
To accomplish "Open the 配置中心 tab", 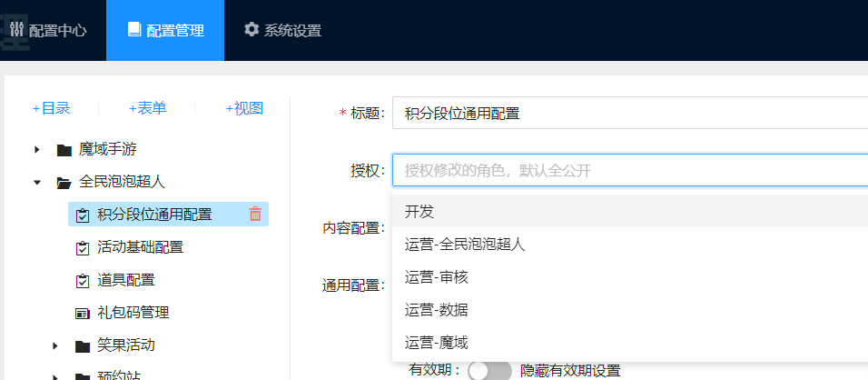I will 48,31.
